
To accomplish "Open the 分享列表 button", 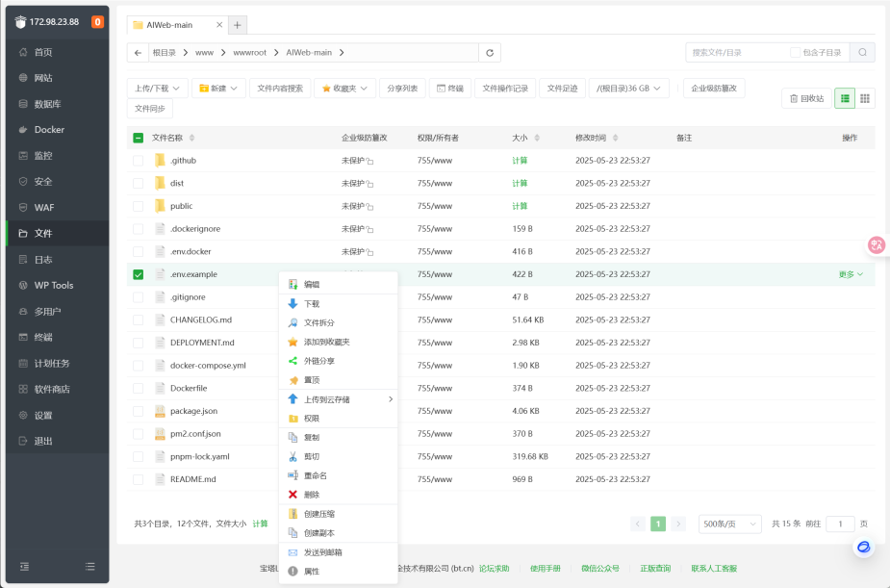I will tap(402, 89).
